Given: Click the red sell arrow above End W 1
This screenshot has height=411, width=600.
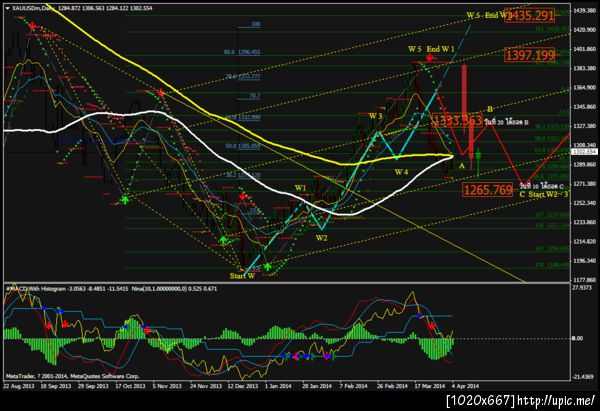Looking at the screenshot, I should pos(430,58).
